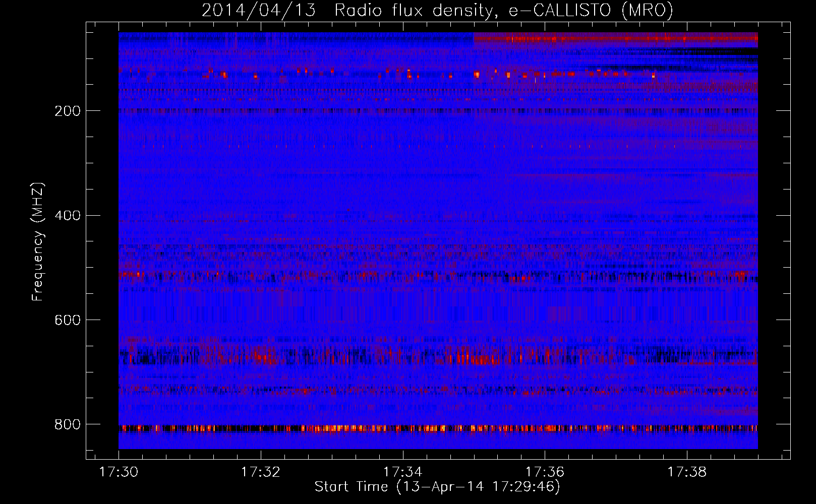Select the 200 frequency tick label

[x=67, y=111]
